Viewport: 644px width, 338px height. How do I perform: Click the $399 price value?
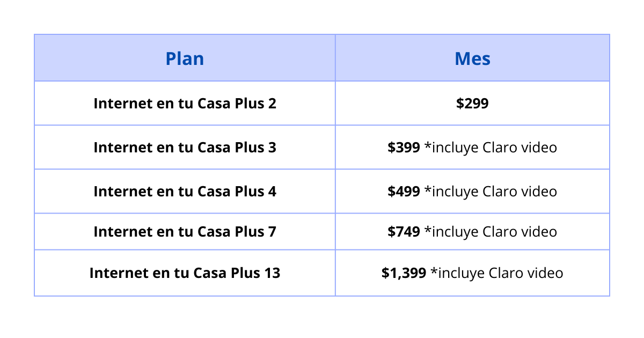(x=404, y=148)
